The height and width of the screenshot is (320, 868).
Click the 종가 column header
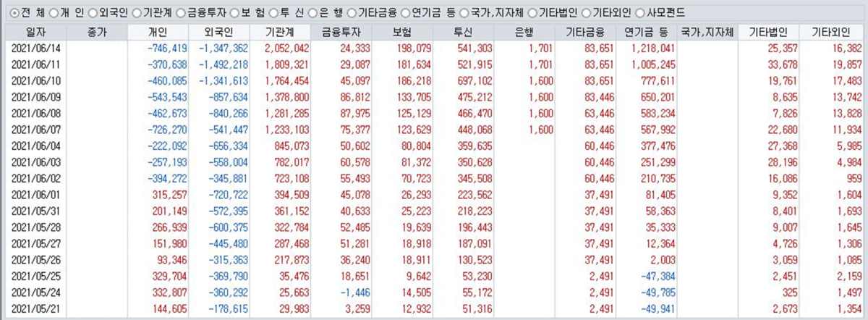click(96, 32)
